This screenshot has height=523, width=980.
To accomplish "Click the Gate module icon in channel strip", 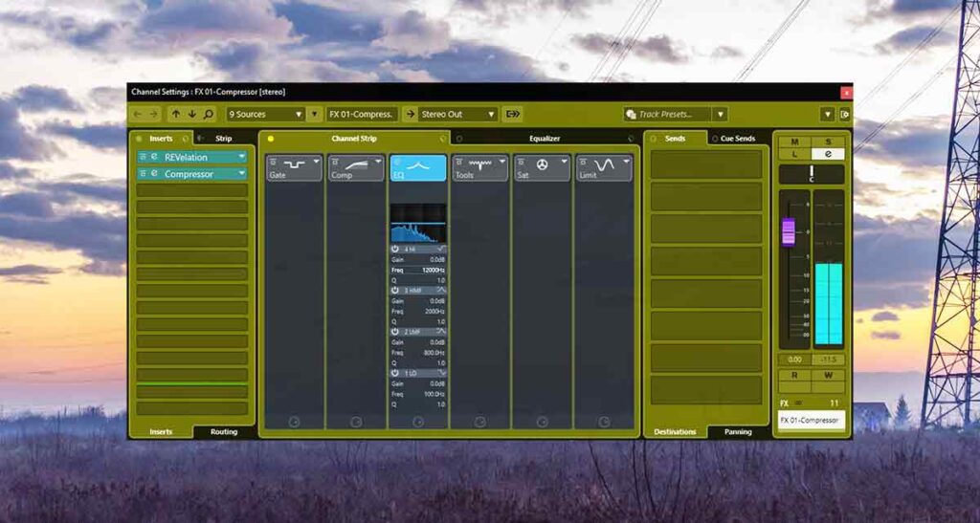I will 293,164.
